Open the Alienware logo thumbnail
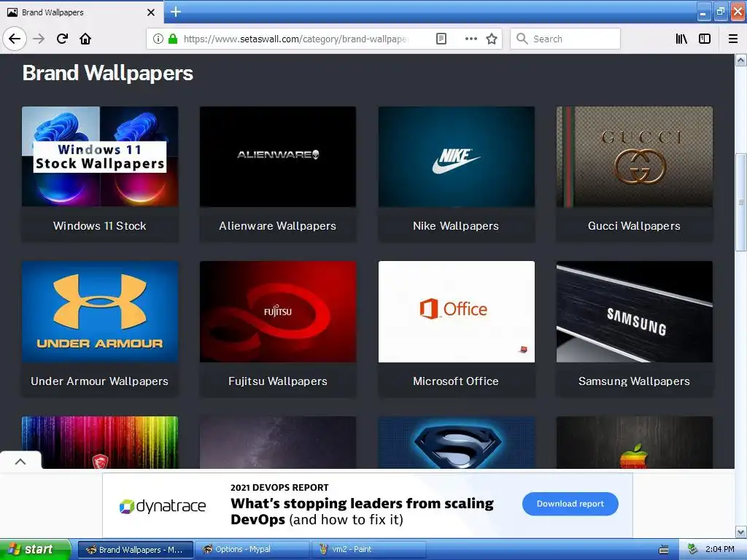The image size is (747, 560). 278,157
